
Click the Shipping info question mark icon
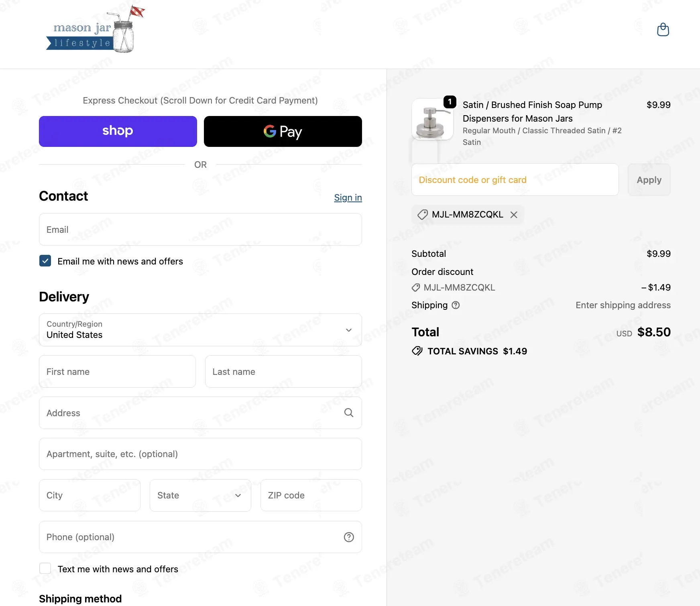(456, 305)
